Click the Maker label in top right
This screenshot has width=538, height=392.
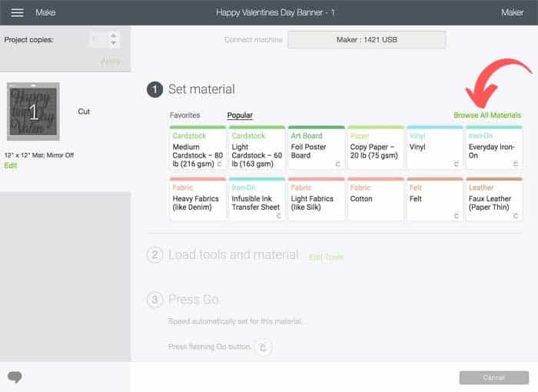click(513, 13)
